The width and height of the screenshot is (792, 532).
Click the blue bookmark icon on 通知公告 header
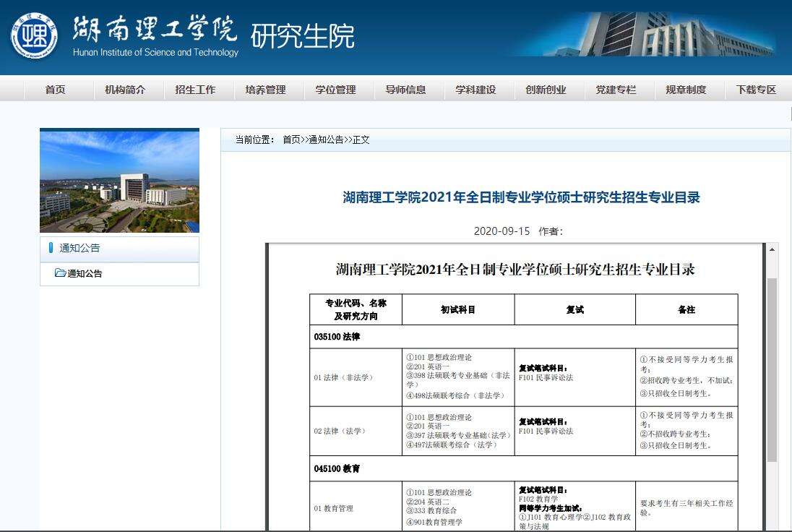tap(49, 248)
